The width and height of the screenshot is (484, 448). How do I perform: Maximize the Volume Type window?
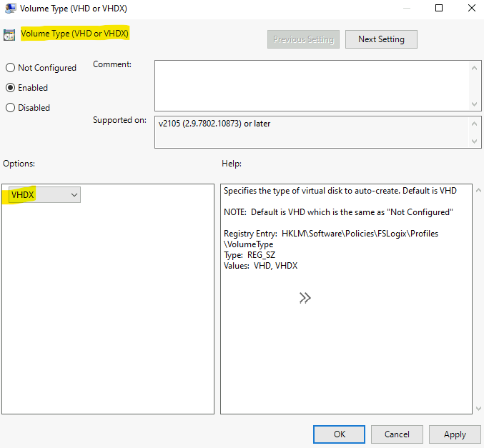tap(439, 8)
